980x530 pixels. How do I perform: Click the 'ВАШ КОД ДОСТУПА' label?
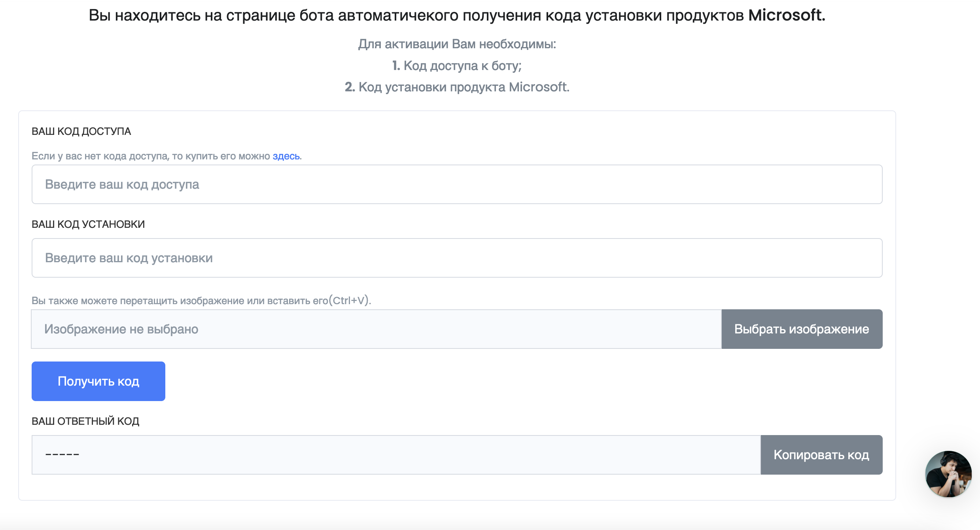(81, 131)
